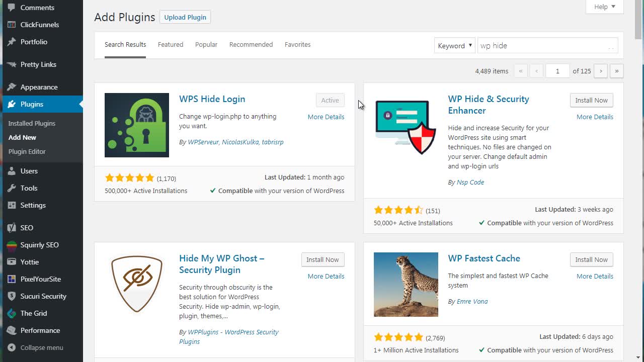644x362 pixels.
Task: Click Active button for WPS Hide Login
Action: [x=330, y=100]
